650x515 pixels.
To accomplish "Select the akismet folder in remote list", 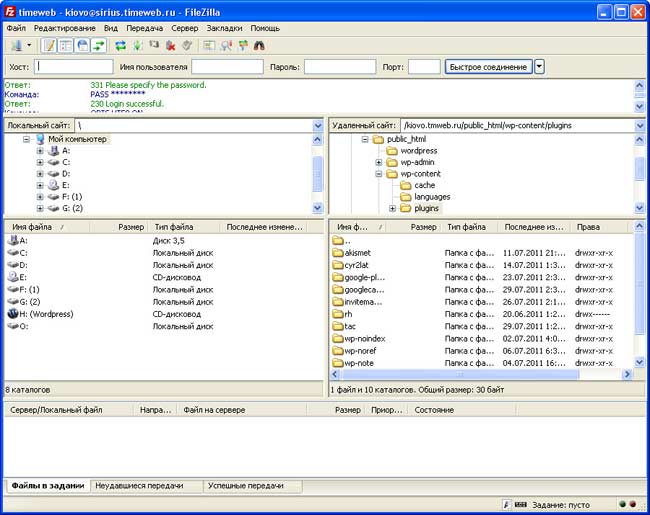I will (357, 253).
